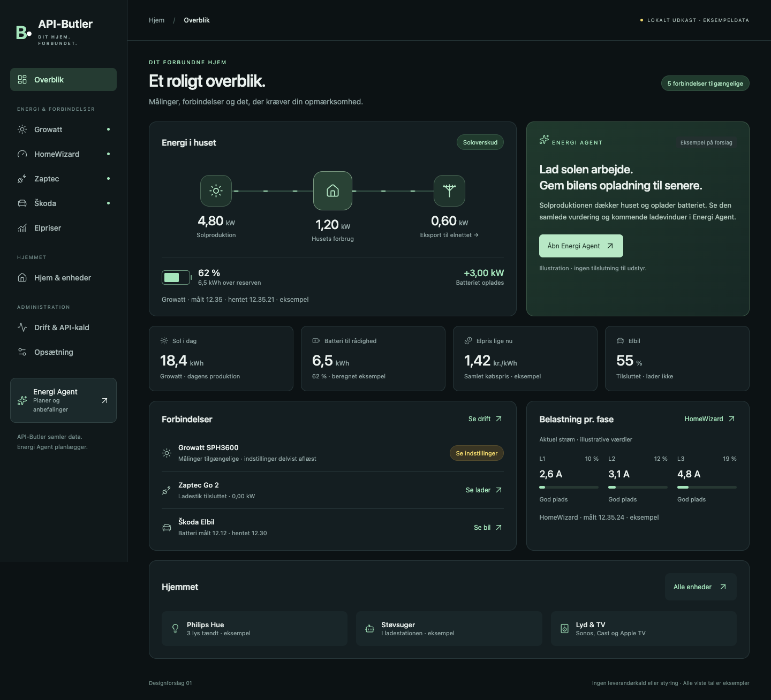
Task: Click the battery level icon
Action: click(176, 277)
